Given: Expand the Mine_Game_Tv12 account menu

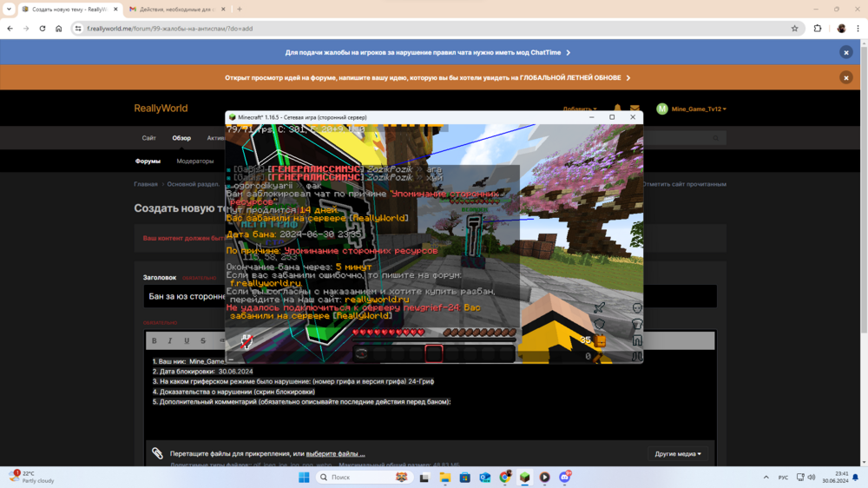Looking at the screenshot, I should coord(699,109).
